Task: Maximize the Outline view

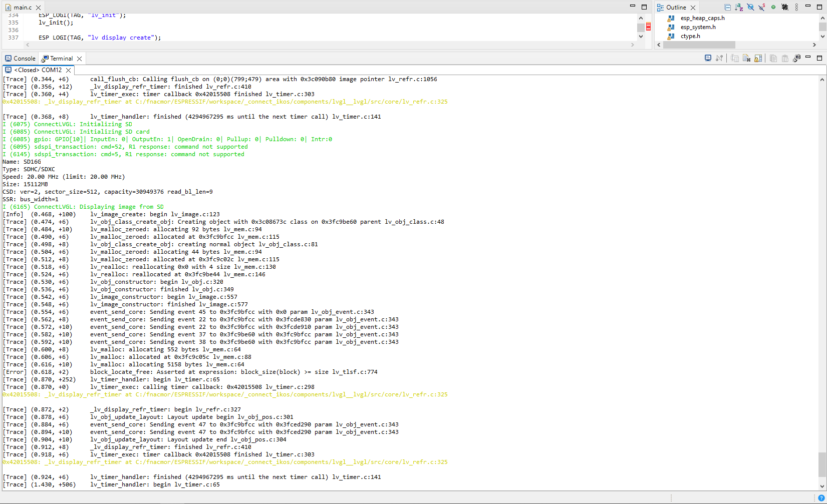Action: coord(819,7)
